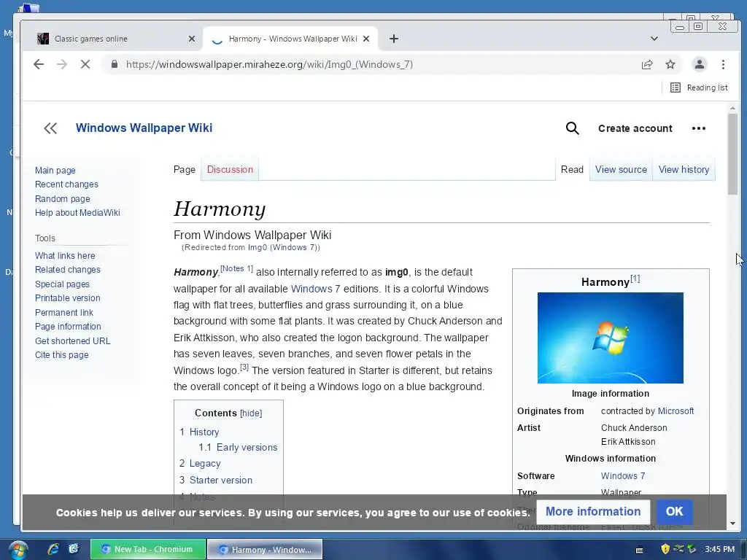Add a new browser tab
The height and width of the screenshot is (560, 747).
393,39
